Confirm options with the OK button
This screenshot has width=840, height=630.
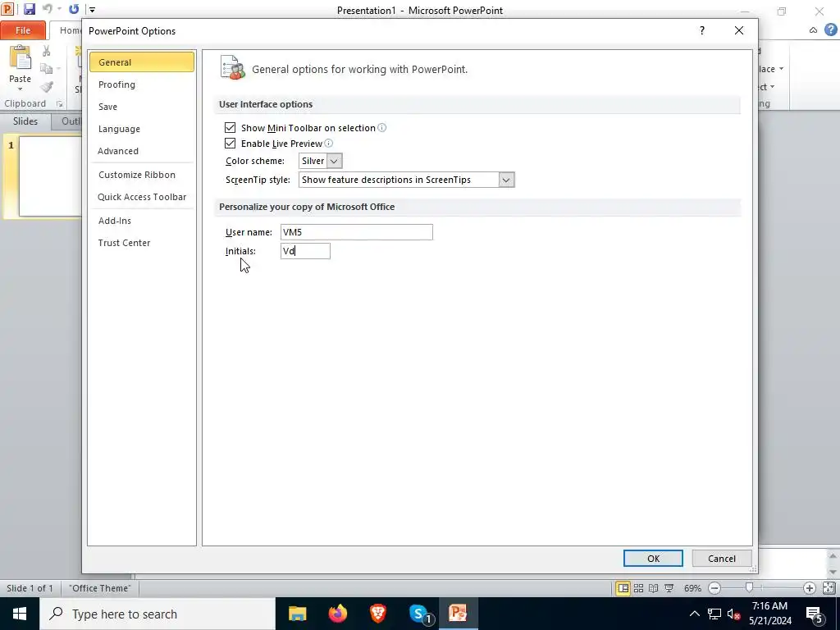653,558
